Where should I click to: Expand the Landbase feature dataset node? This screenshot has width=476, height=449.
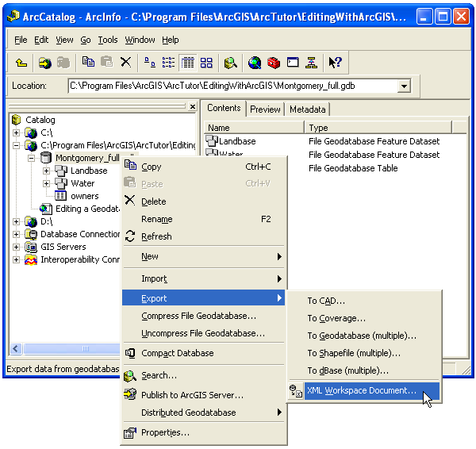pyautogui.click(x=46, y=171)
